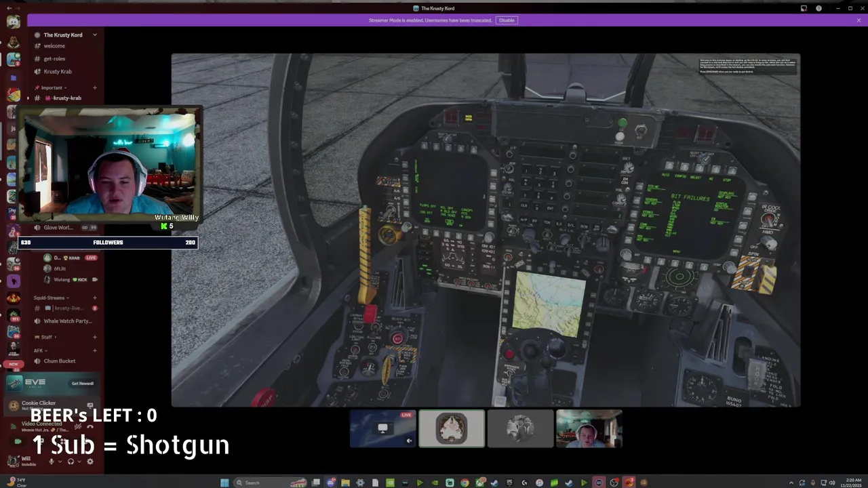Screen dimensions: 868x488
Task: Open Discord inbox icon in title bar
Action: [804, 8]
